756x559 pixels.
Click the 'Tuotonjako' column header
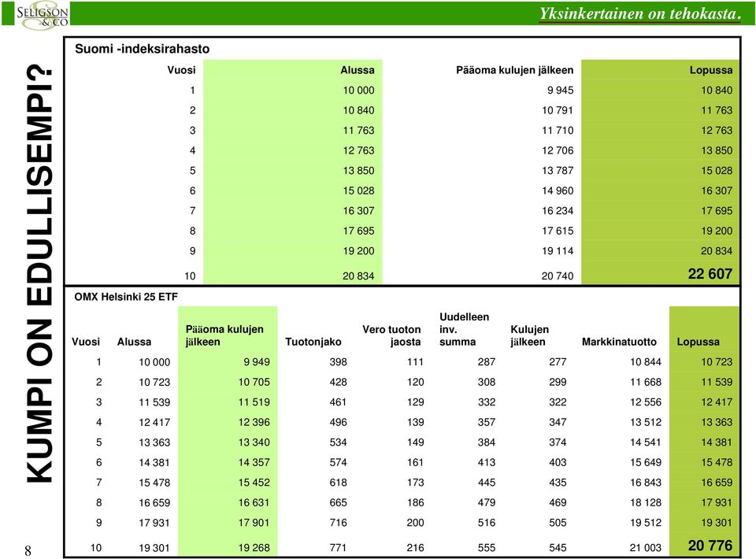coord(313,342)
